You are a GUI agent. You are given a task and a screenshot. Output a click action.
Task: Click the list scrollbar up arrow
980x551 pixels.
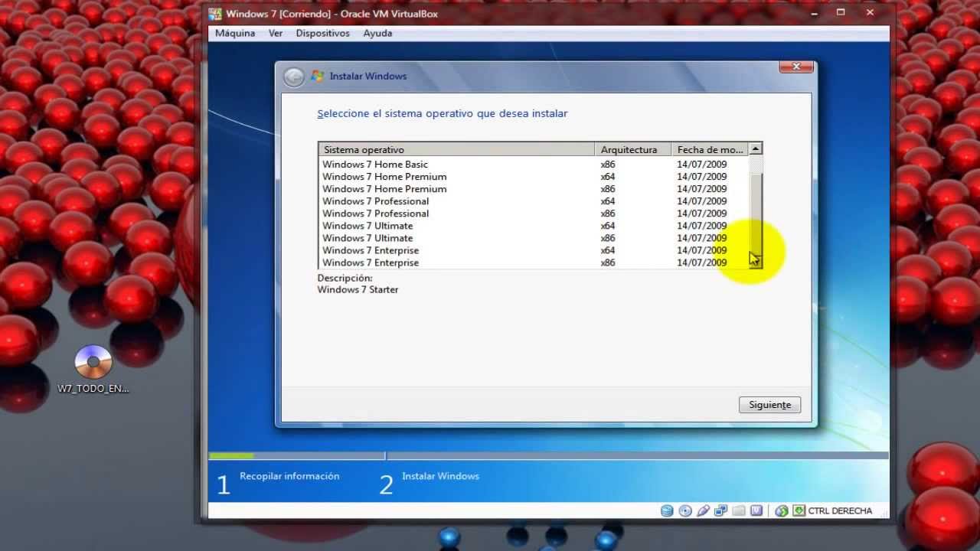click(756, 149)
